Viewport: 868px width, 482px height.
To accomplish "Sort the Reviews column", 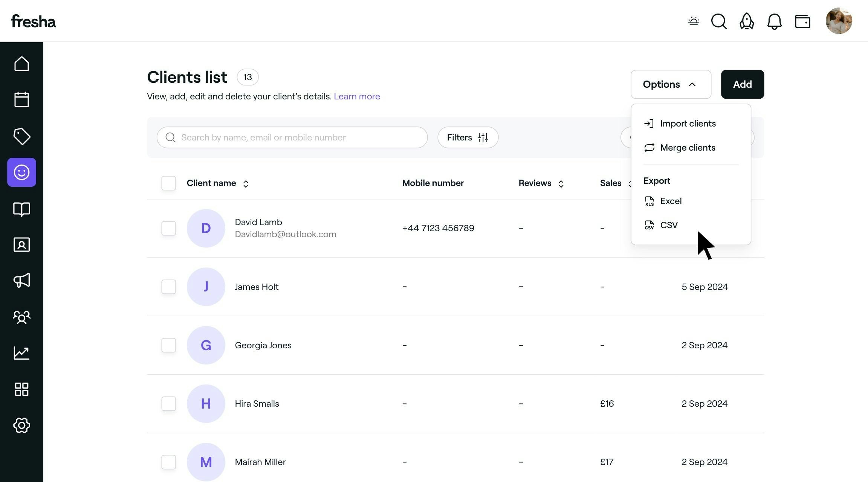I will (561, 183).
